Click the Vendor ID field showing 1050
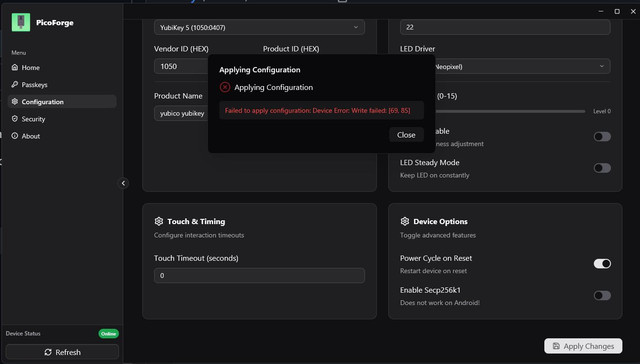 coord(181,67)
